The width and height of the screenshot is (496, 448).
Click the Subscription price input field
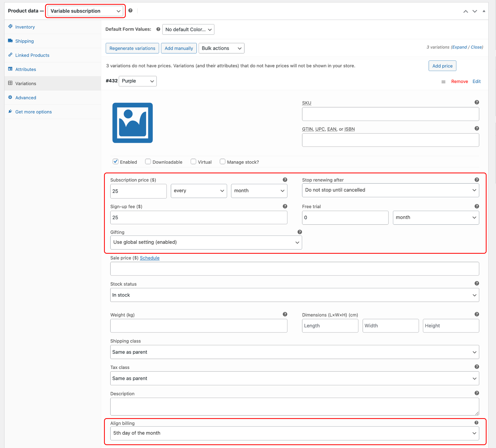138,191
